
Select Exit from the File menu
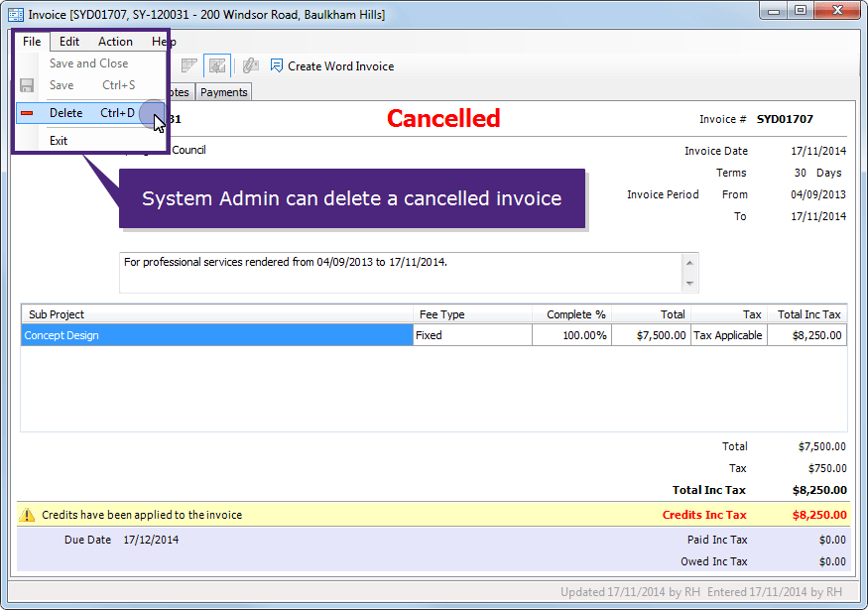58,140
